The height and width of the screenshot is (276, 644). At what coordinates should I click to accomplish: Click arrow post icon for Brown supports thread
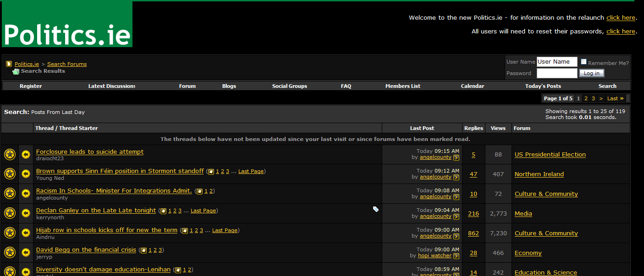[26, 174]
